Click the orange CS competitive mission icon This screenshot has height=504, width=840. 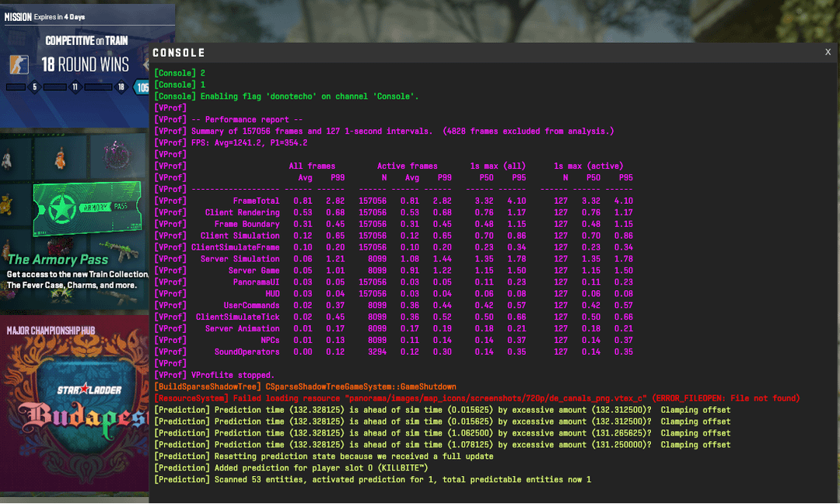click(x=19, y=65)
